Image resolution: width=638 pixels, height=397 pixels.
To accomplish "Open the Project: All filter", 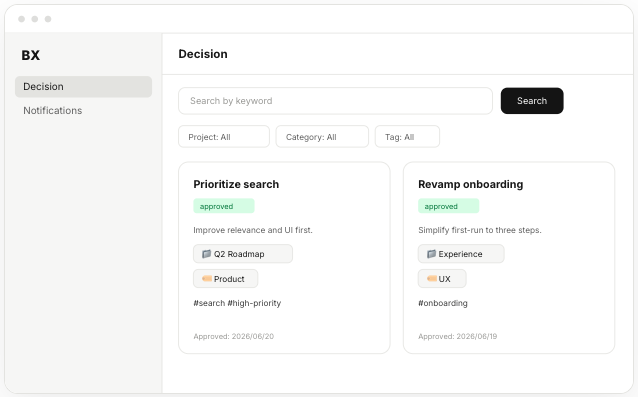I will [x=224, y=137].
